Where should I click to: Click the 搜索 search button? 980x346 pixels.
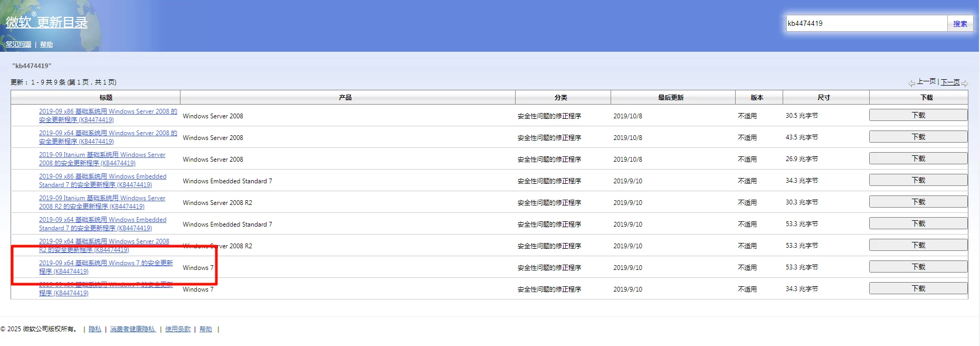(x=960, y=24)
